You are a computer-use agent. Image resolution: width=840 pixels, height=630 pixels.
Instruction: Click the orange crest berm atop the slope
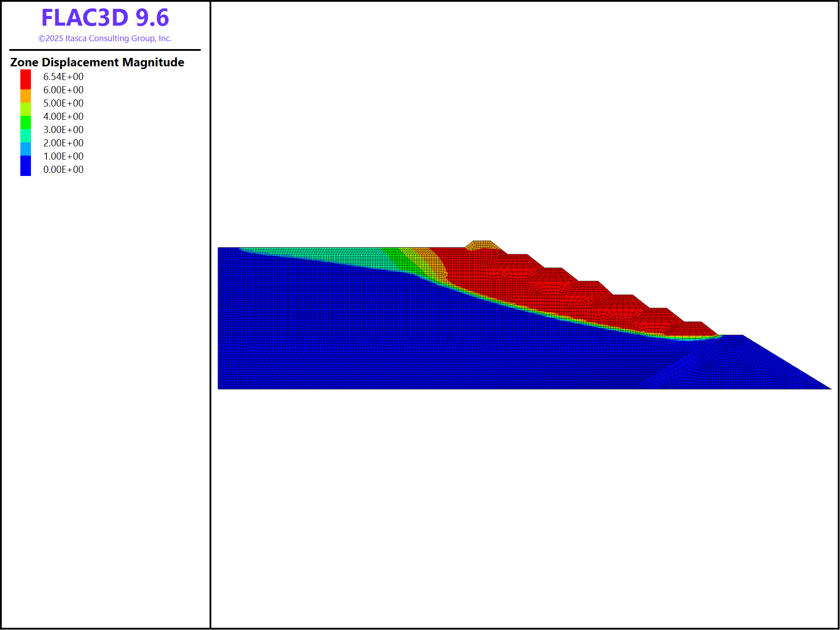pos(482,245)
